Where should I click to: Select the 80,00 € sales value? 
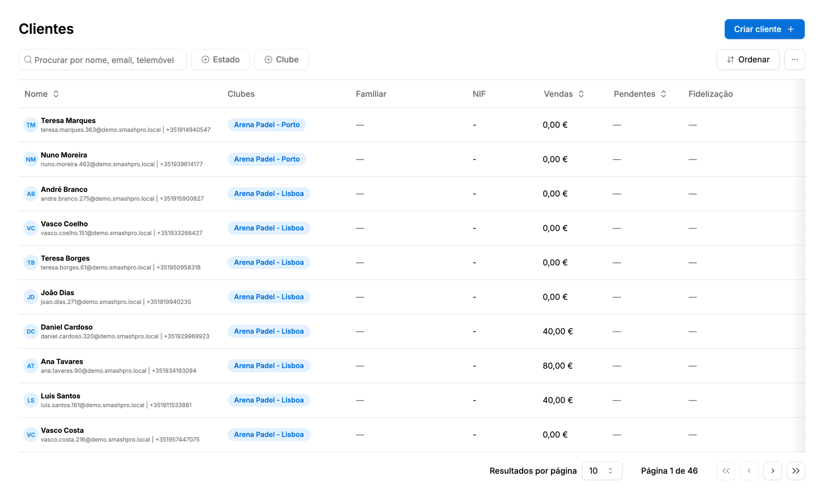pyautogui.click(x=557, y=366)
